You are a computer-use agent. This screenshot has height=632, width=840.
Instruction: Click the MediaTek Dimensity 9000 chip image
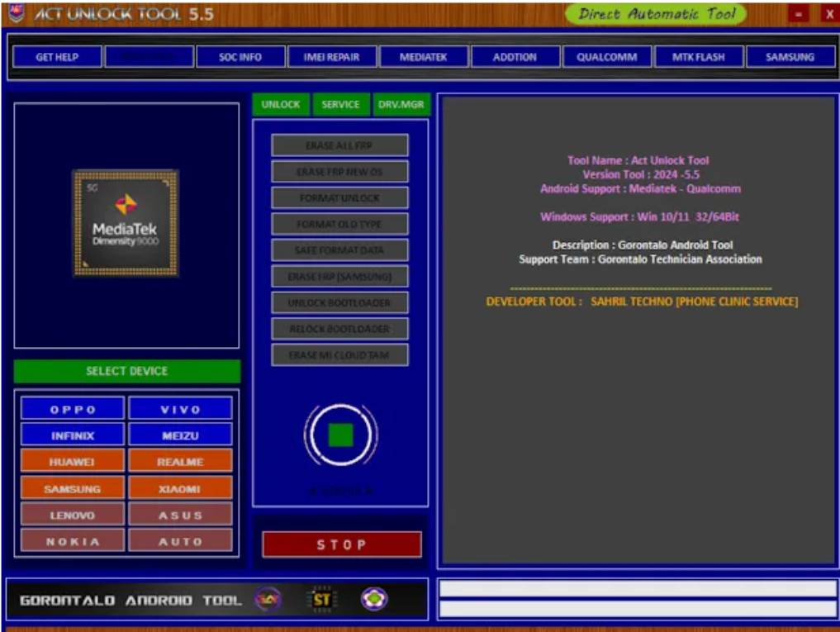coord(126,221)
